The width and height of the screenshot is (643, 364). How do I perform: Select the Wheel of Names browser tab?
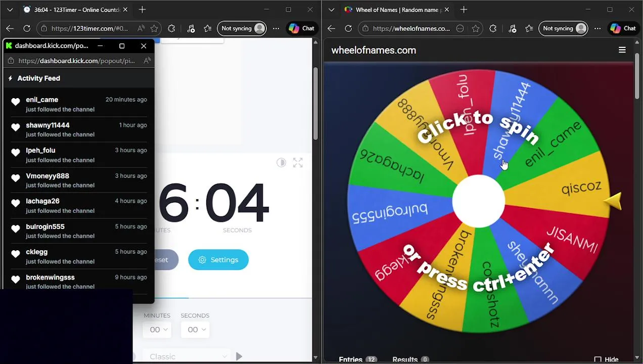click(397, 10)
